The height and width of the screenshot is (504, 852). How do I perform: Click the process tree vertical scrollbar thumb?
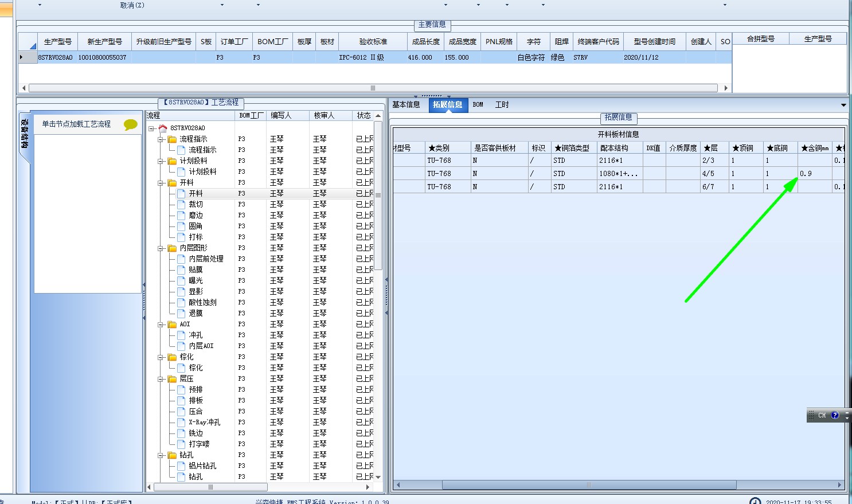pyautogui.click(x=378, y=196)
